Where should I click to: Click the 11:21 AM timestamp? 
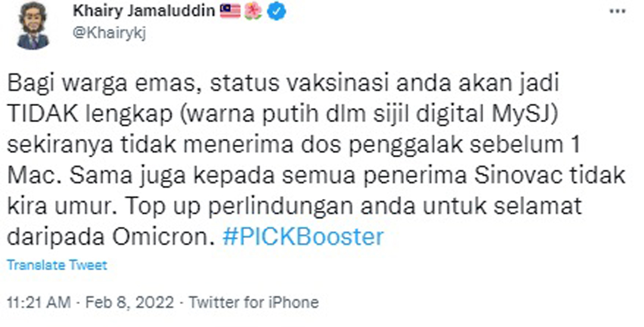point(39,303)
